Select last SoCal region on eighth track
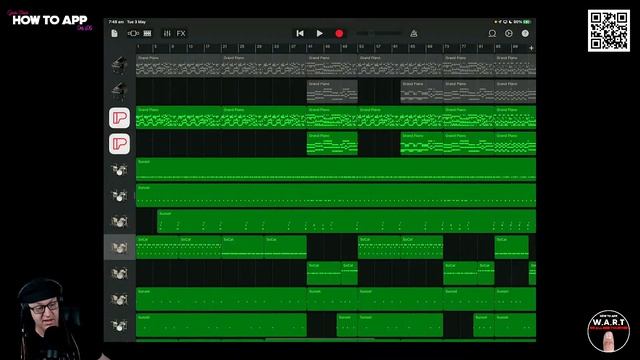The width and height of the screenshot is (640, 360). pyautogui.click(x=511, y=247)
